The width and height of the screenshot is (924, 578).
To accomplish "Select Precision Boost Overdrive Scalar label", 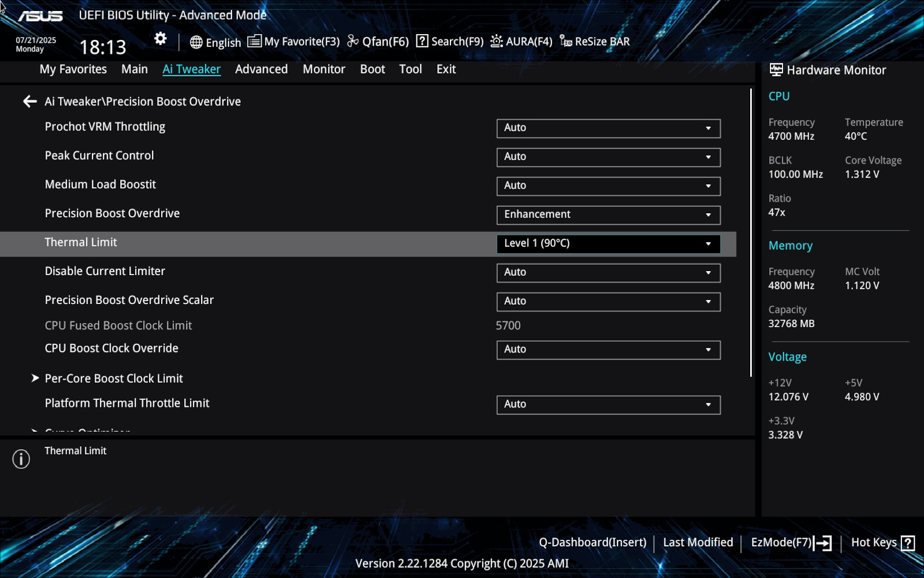I will pyautogui.click(x=129, y=300).
